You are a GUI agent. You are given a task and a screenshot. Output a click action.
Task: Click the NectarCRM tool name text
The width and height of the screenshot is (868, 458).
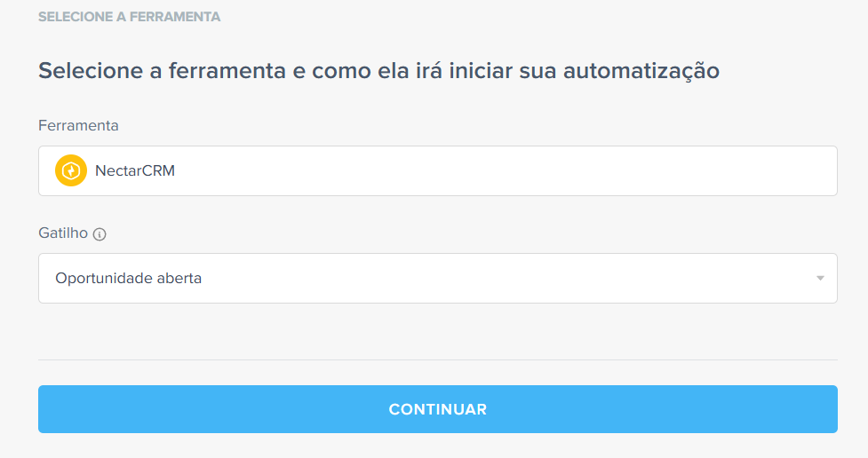(x=135, y=171)
